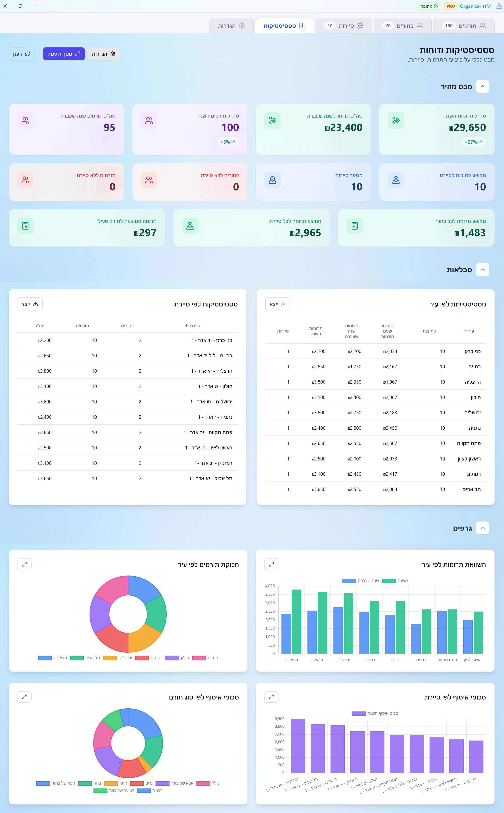Screen dimensions: 504x813
Task: Collapse the מבט מהיר section
Action: [482, 87]
